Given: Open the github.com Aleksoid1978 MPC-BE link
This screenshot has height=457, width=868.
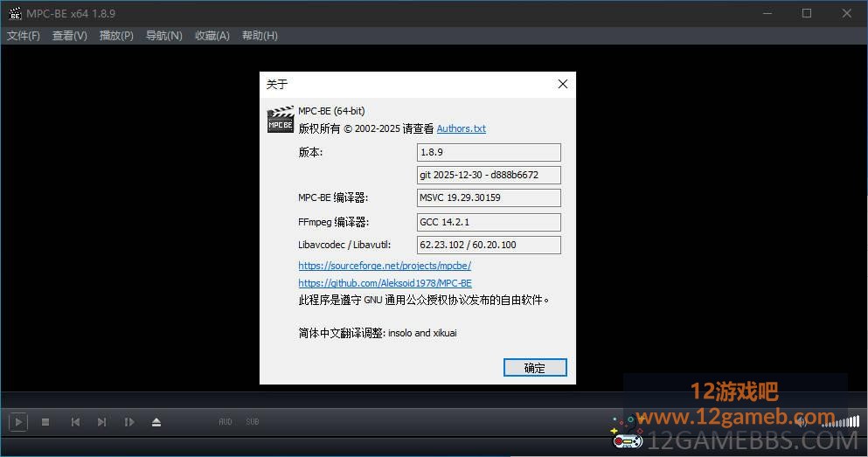Looking at the screenshot, I should click(385, 283).
